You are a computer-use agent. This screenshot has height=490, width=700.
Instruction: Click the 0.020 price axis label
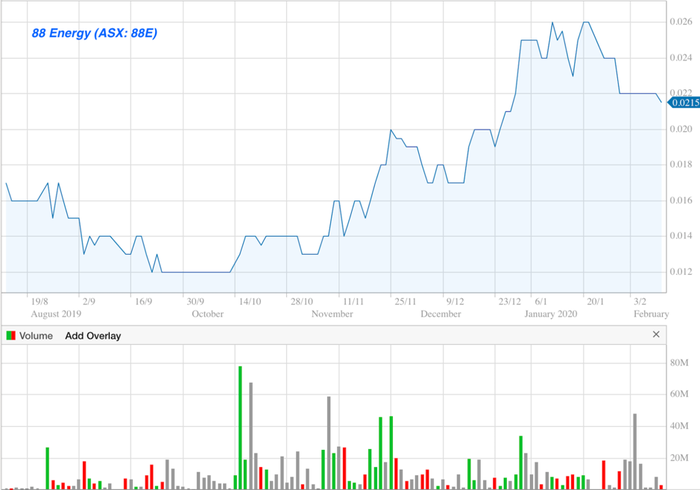(681, 129)
